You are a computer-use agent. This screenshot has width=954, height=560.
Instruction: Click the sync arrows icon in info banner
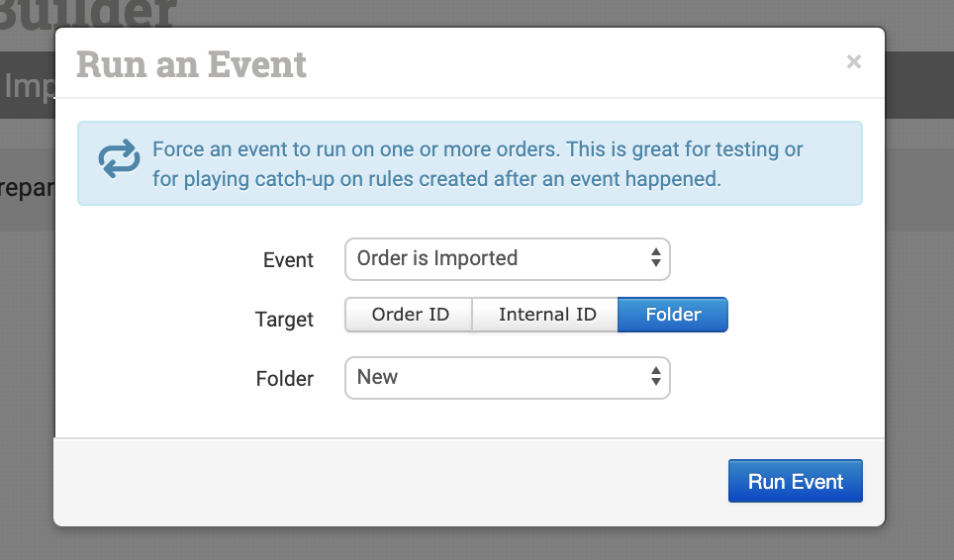coord(119,160)
